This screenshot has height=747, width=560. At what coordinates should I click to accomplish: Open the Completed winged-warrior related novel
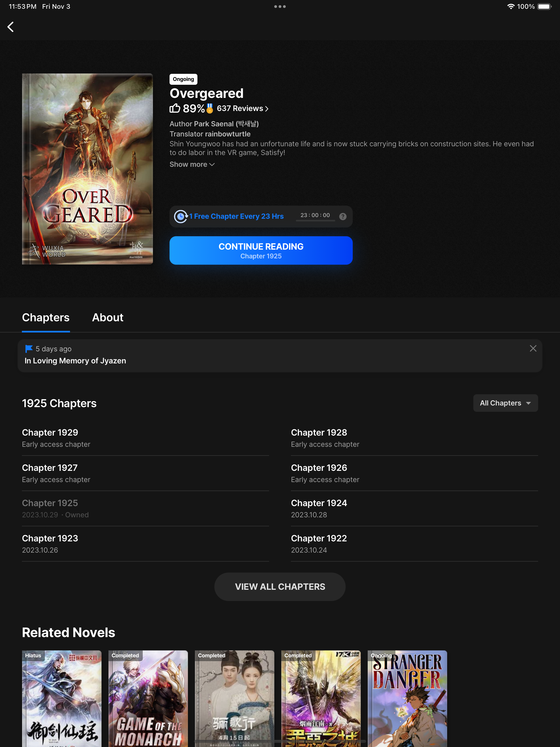click(321, 698)
